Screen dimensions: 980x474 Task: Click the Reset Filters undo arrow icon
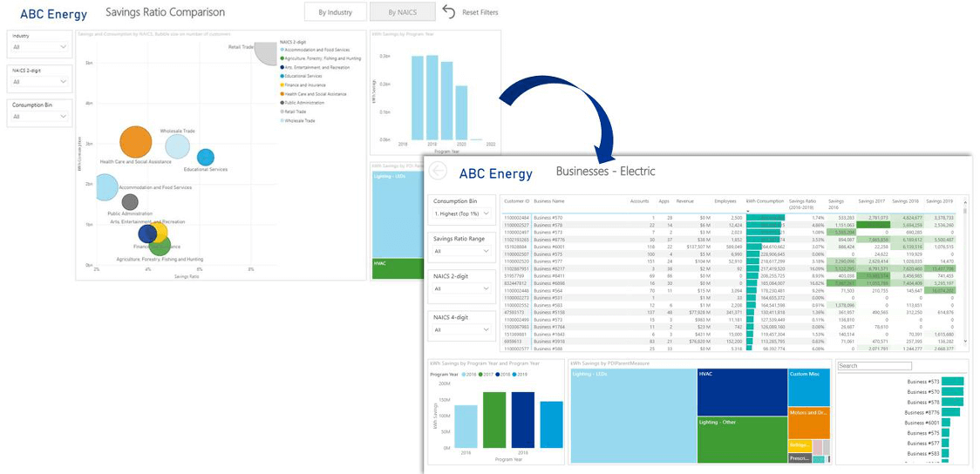[449, 12]
